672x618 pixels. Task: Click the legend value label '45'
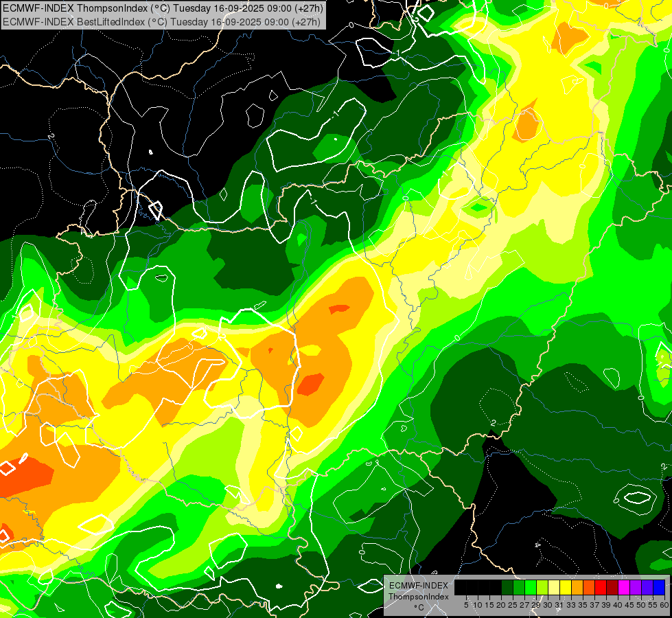pyautogui.click(x=629, y=605)
